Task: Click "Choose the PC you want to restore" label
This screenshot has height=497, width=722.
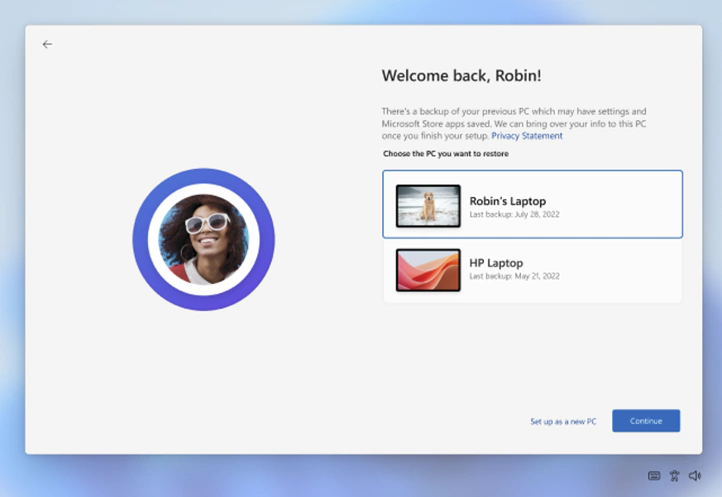Action: tap(445, 154)
